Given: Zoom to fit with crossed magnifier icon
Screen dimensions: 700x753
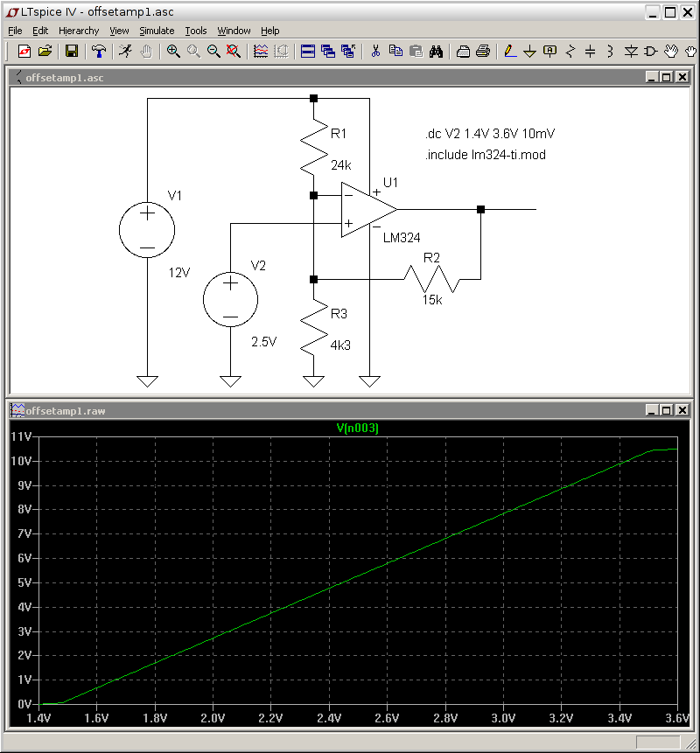Looking at the screenshot, I should [x=234, y=51].
